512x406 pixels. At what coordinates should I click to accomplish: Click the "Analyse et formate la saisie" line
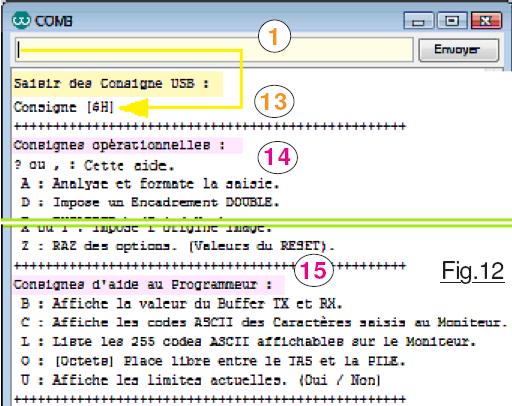point(150,184)
